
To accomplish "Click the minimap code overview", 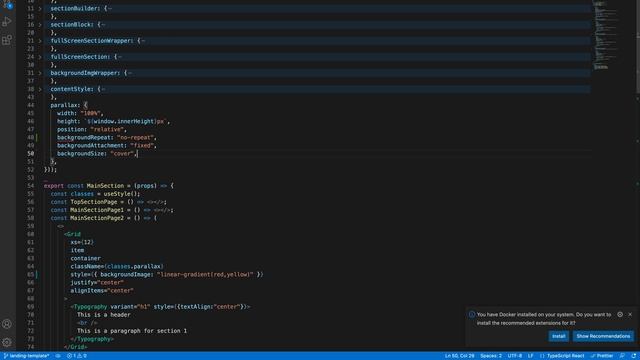I will click(x=605, y=35).
